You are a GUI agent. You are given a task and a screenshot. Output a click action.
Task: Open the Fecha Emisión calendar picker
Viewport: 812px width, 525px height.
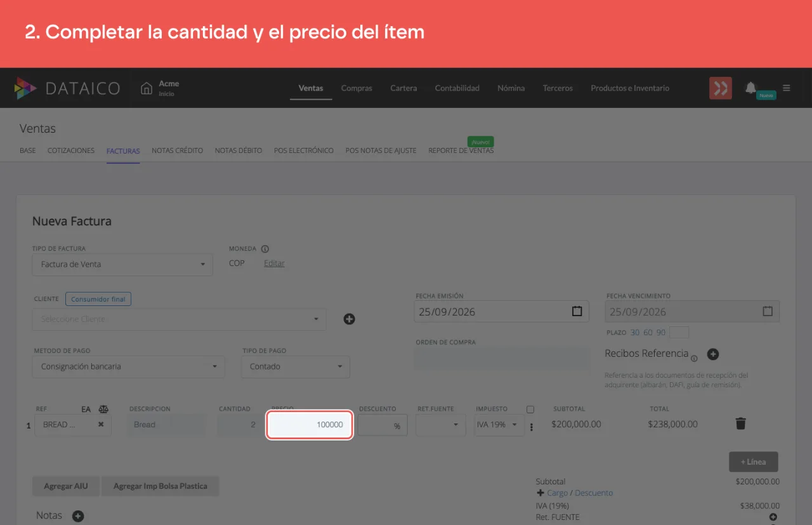577,312
